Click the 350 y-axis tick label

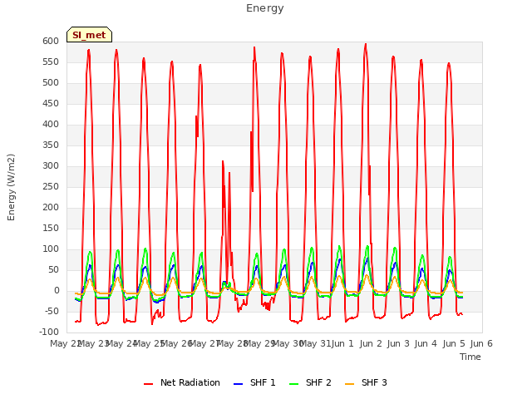[51, 145]
